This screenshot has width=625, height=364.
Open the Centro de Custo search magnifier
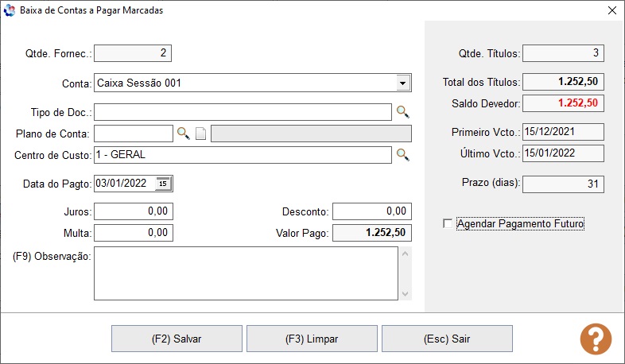(402, 154)
